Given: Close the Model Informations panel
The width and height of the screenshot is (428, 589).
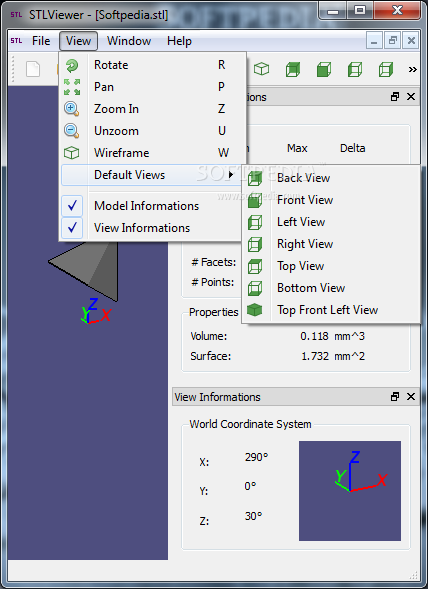Looking at the screenshot, I should [411, 97].
